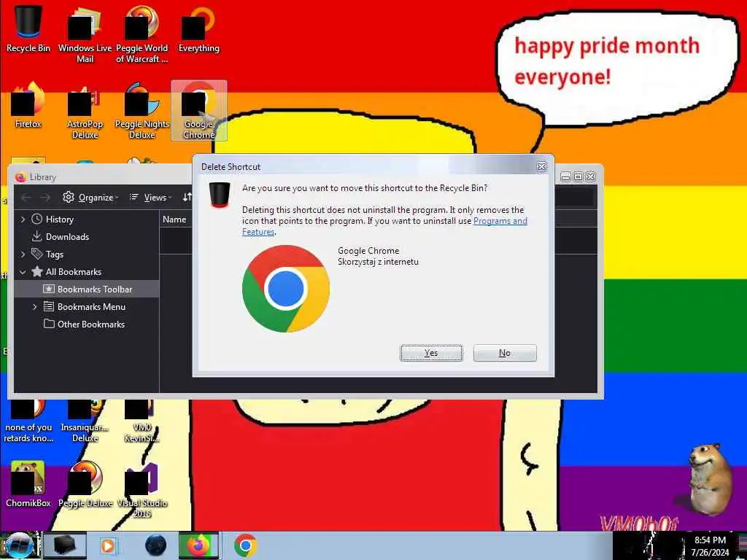The height and width of the screenshot is (560, 747).
Task: Expand the History tree node
Action: (23, 219)
